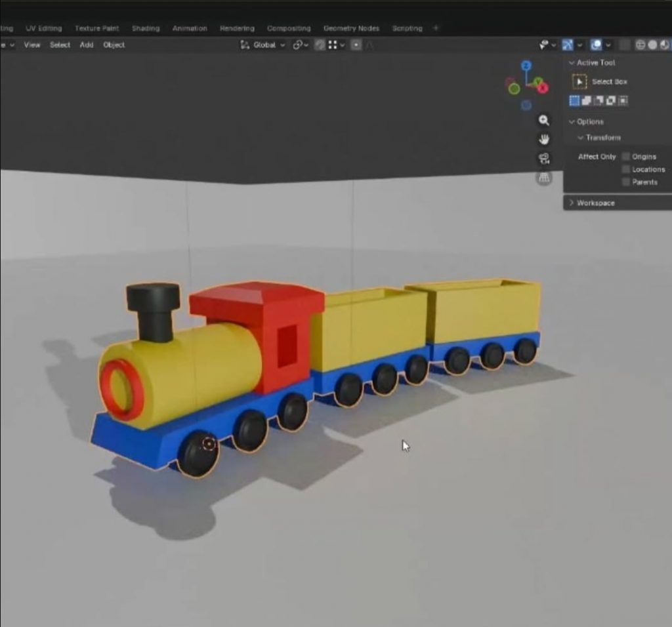This screenshot has height=627, width=672.
Task: Open the Object menu in header
Action: pyautogui.click(x=114, y=45)
